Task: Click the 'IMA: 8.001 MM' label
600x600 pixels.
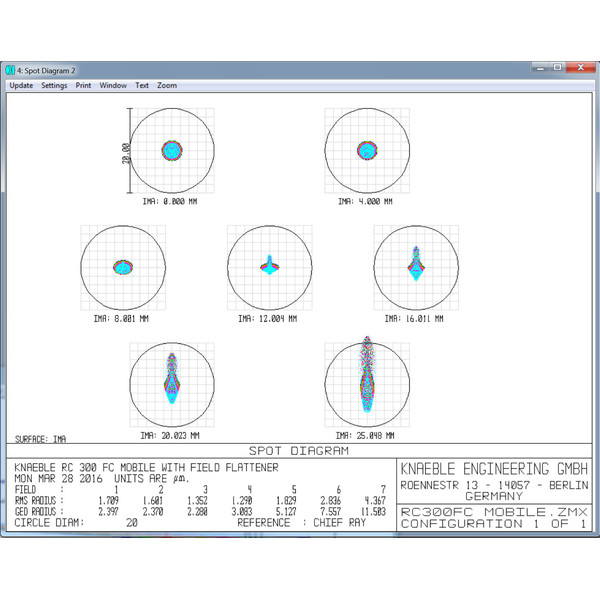Action: click(121, 319)
